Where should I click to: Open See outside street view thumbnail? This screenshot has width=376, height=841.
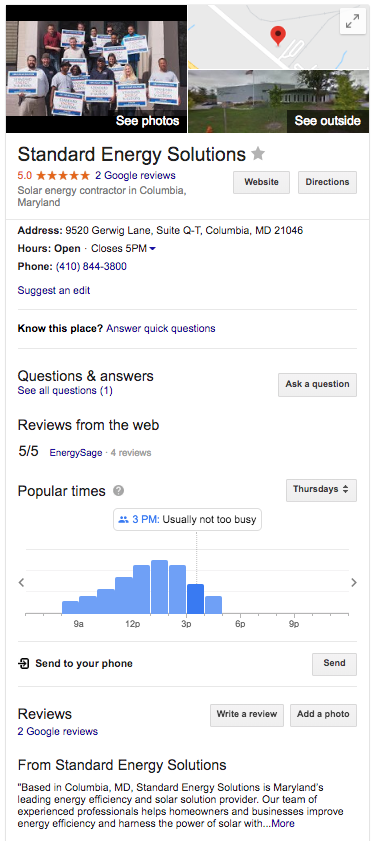tap(278, 102)
